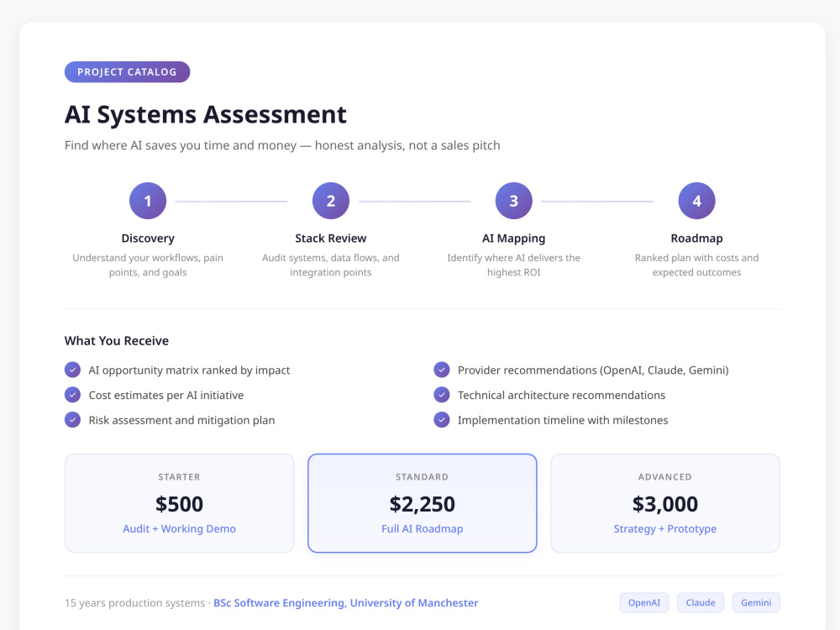The image size is (840, 630).
Task: Open the Strategy + Prototype link
Action: coord(664,528)
